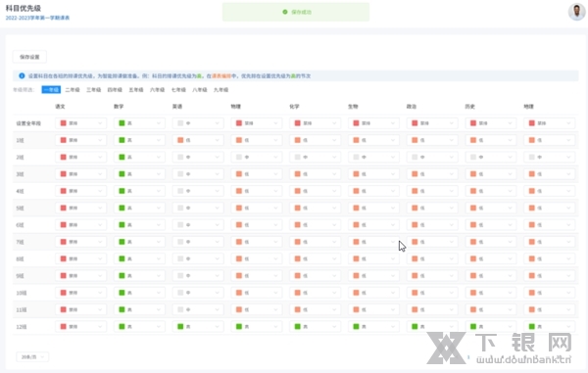588x373 pixels.
Task: Click the 保存成功 toast message text
Action: tap(302, 12)
